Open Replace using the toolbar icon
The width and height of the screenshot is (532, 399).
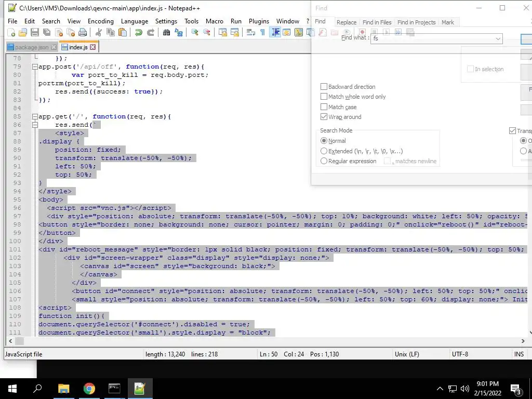[179, 33]
